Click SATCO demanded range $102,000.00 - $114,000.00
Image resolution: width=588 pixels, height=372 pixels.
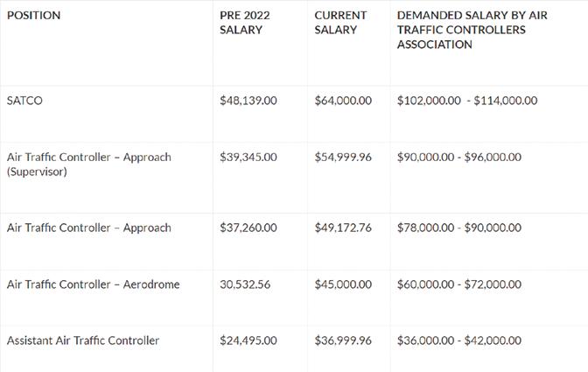(467, 101)
